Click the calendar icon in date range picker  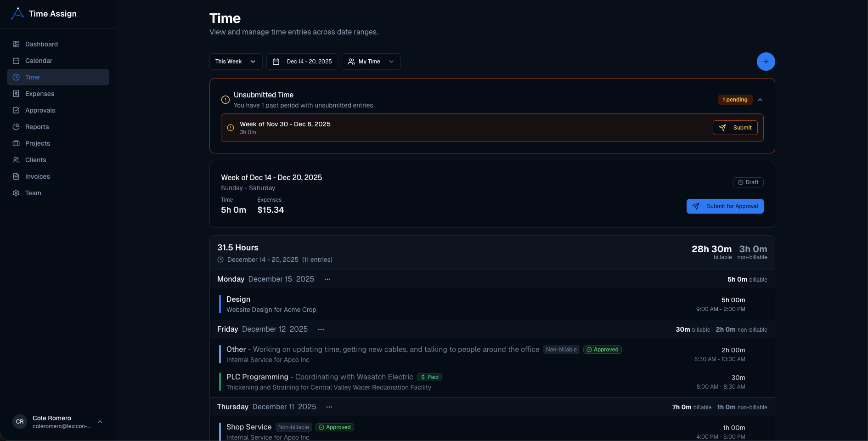276,62
